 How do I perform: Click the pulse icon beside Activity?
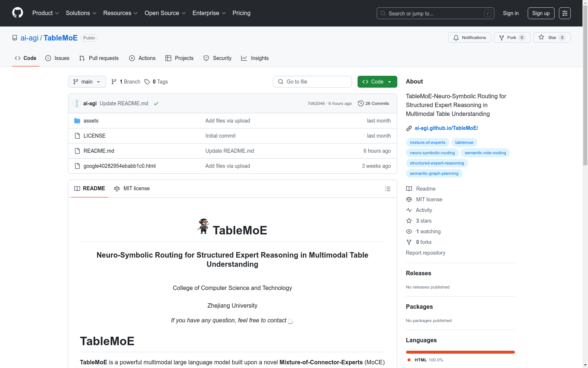pos(409,210)
